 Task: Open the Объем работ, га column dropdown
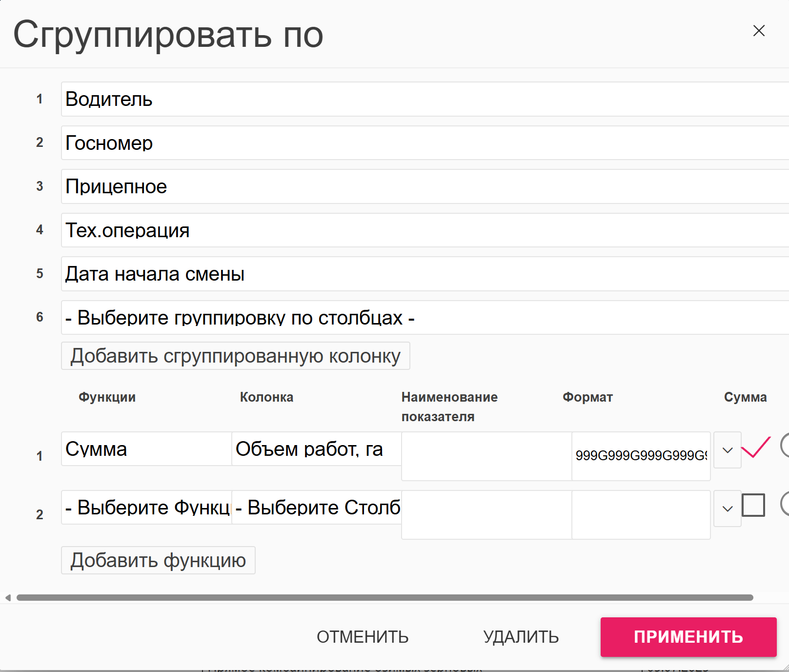tap(316, 449)
